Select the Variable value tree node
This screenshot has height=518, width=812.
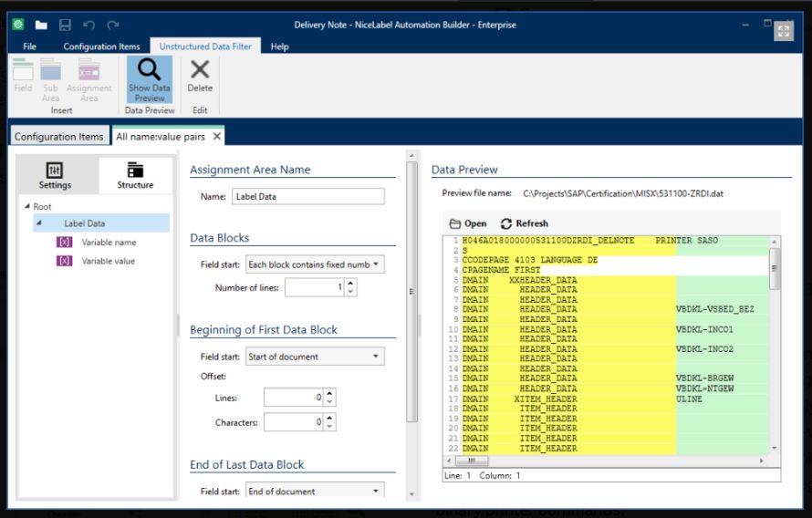coord(109,261)
